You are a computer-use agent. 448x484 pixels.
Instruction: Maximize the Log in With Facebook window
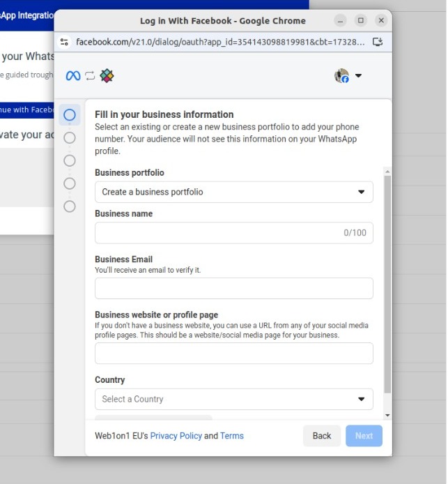360,20
